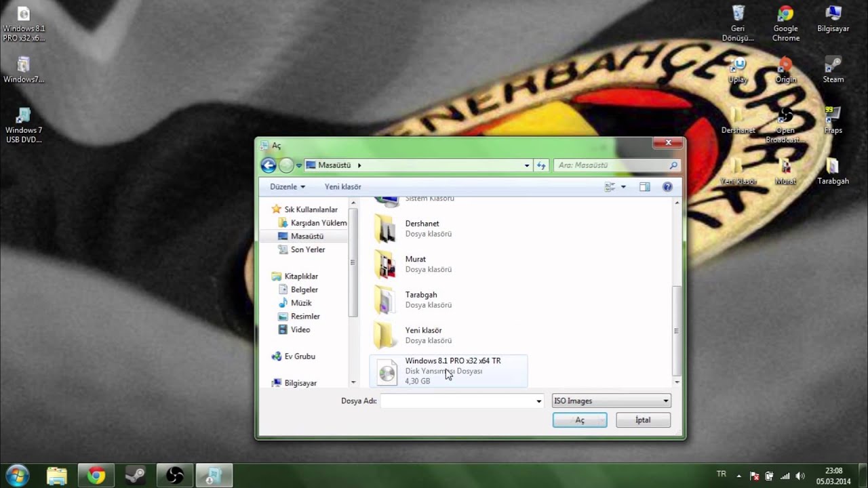This screenshot has height=488, width=868.
Task: Open Open Broadcaster Software from taskbar
Action: (174, 476)
